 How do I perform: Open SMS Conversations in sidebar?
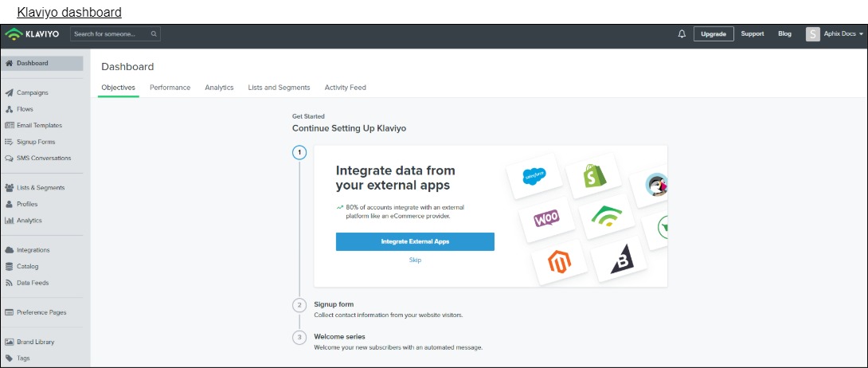point(43,159)
